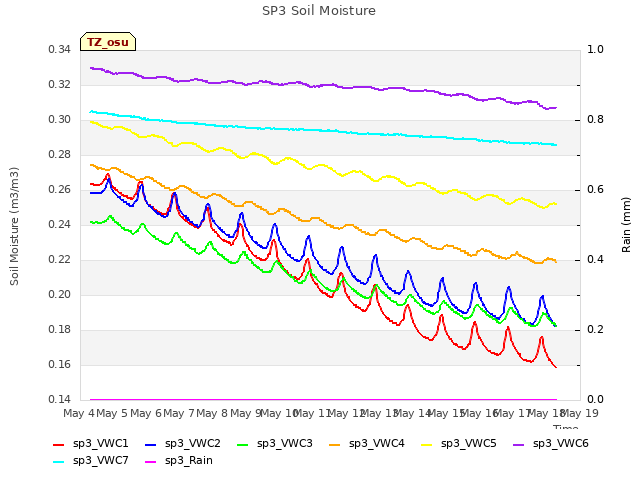Toggle sp3_VWC6 legend entry
The height and width of the screenshot is (480, 640).
tap(551, 444)
